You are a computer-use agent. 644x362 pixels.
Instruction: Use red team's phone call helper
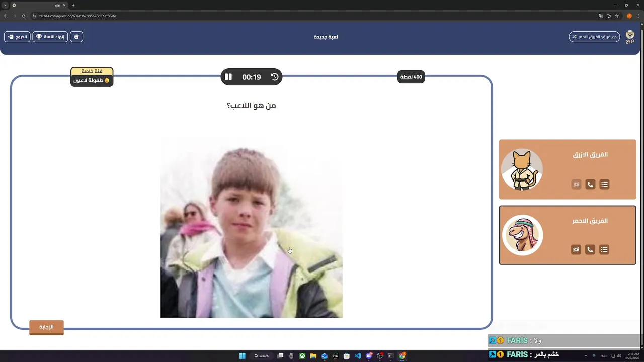click(x=590, y=249)
